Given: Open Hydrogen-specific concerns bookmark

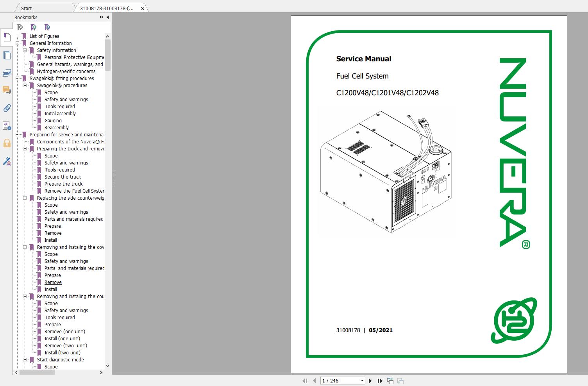Looking at the screenshot, I should (66, 71).
